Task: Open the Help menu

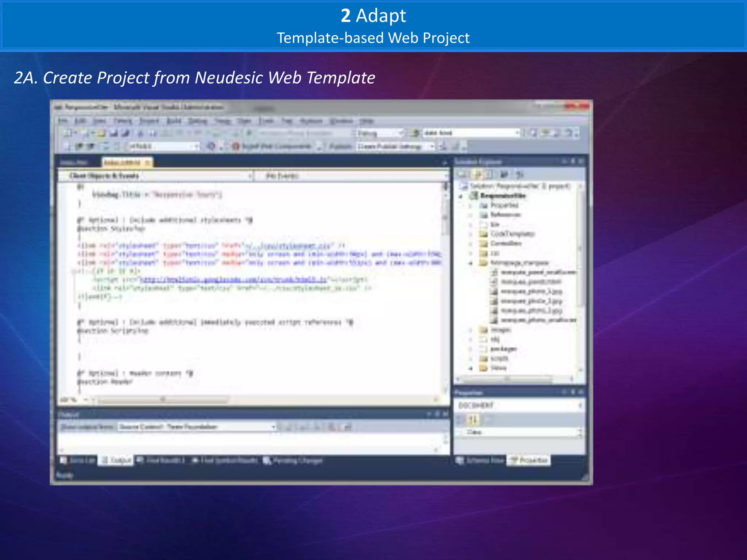Action: [367, 121]
